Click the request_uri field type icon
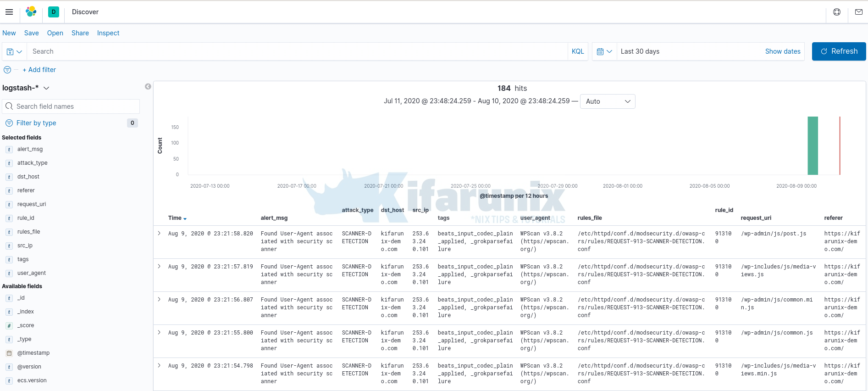The width and height of the screenshot is (868, 391). click(9, 205)
